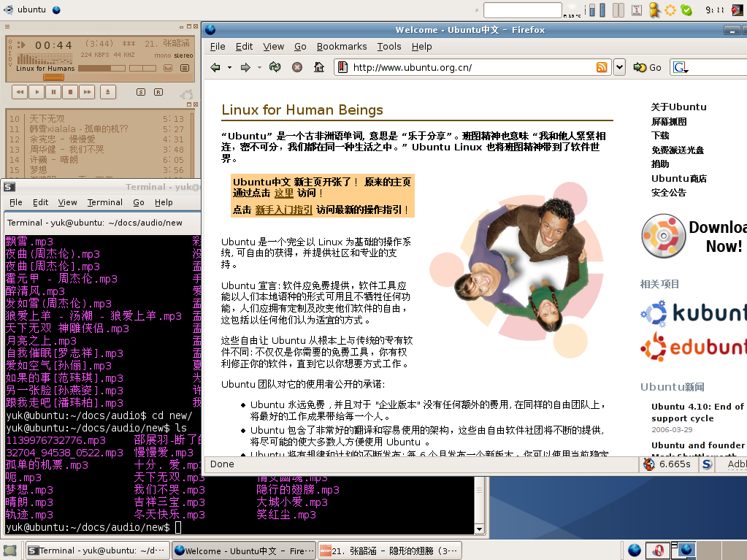Click the Download Now CD icon
747x560 pixels.
[663, 236]
